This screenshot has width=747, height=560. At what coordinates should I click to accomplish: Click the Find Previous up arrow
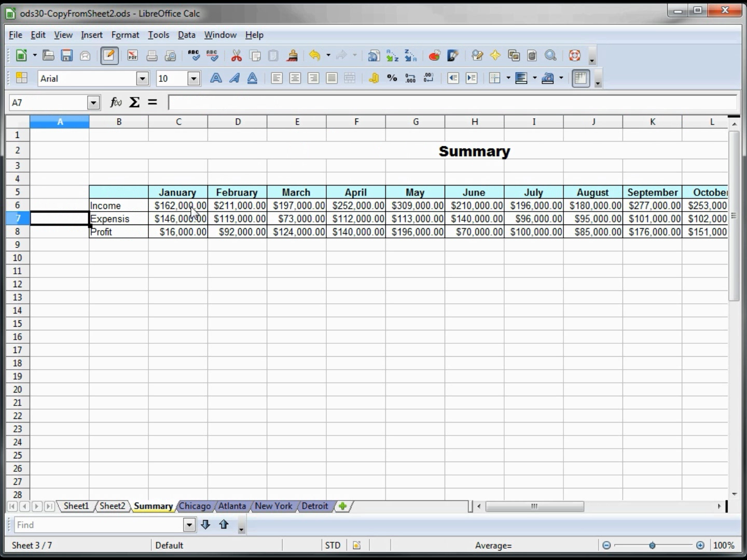[x=224, y=525]
